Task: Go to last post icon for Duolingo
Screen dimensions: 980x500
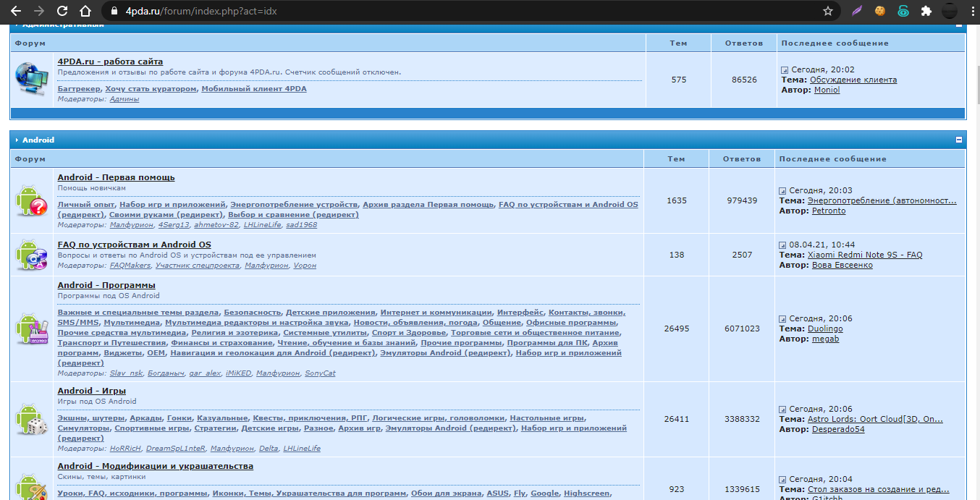Action: click(782, 318)
